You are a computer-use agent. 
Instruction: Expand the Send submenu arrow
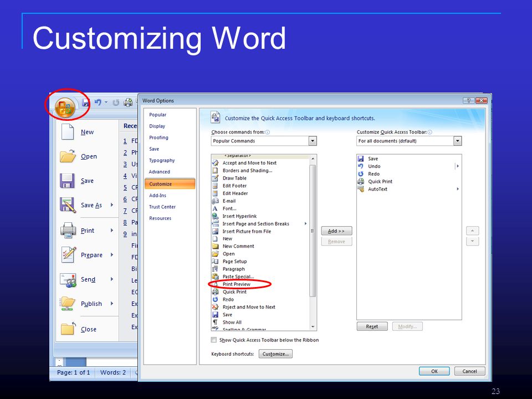click(x=112, y=279)
